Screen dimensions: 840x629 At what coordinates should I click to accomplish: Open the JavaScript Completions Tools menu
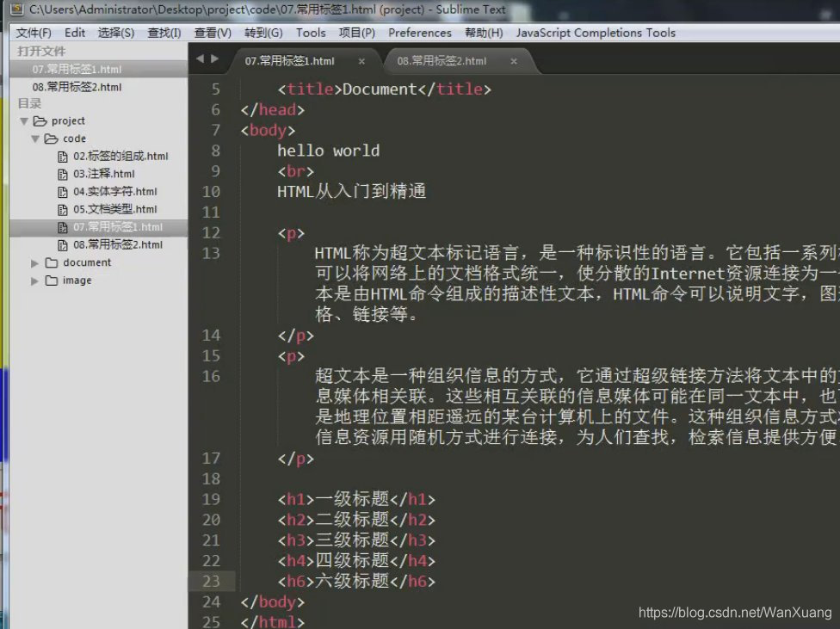coord(596,33)
